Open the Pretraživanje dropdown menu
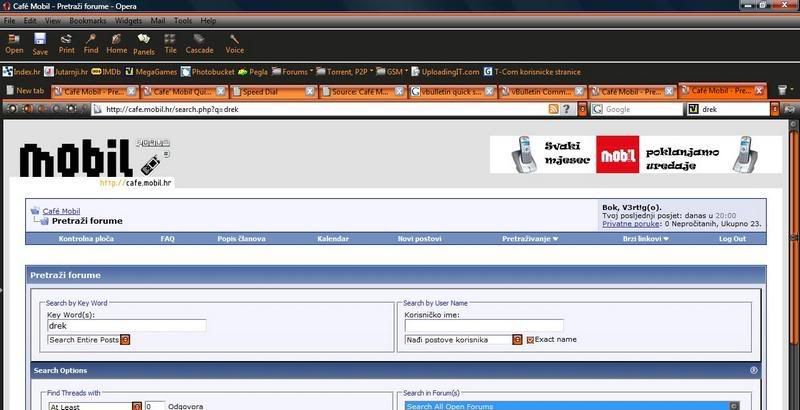The image size is (800, 410). pyautogui.click(x=530, y=239)
